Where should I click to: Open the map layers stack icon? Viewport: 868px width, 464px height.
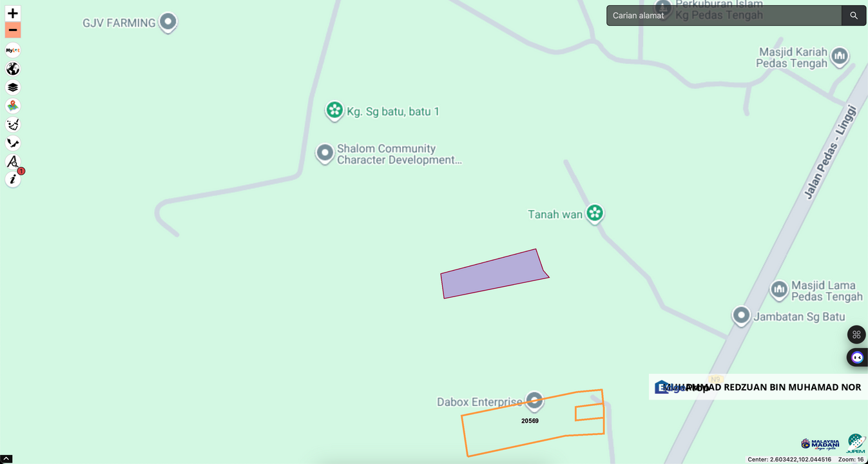click(x=13, y=87)
